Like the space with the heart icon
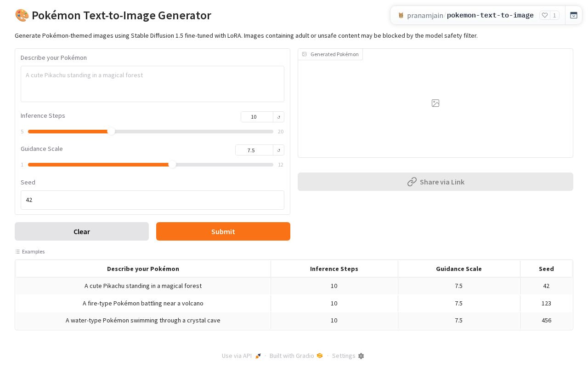This screenshot has width=588, height=368. pos(545,15)
